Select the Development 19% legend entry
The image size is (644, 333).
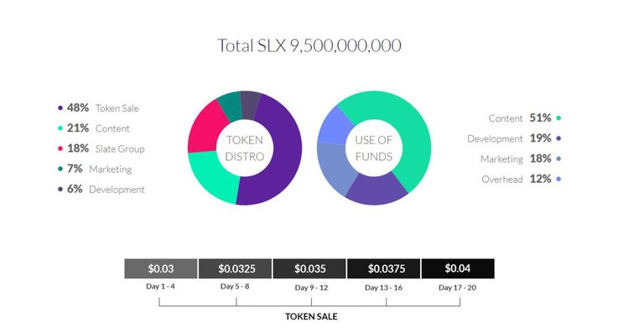[514, 138]
